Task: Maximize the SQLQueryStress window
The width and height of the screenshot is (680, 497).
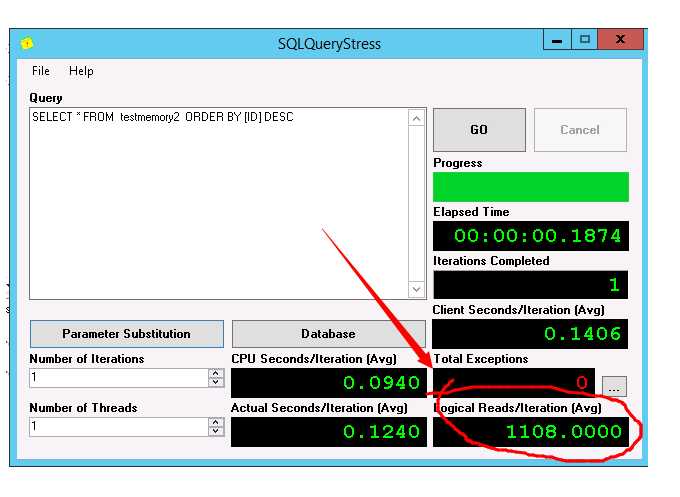Action: tap(585, 40)
